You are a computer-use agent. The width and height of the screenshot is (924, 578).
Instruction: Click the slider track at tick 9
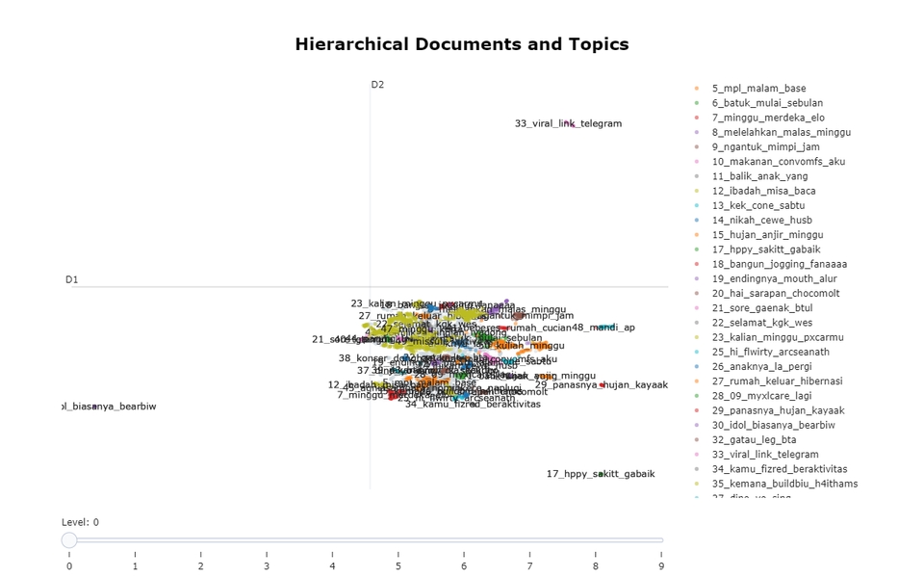coord(660,540)
